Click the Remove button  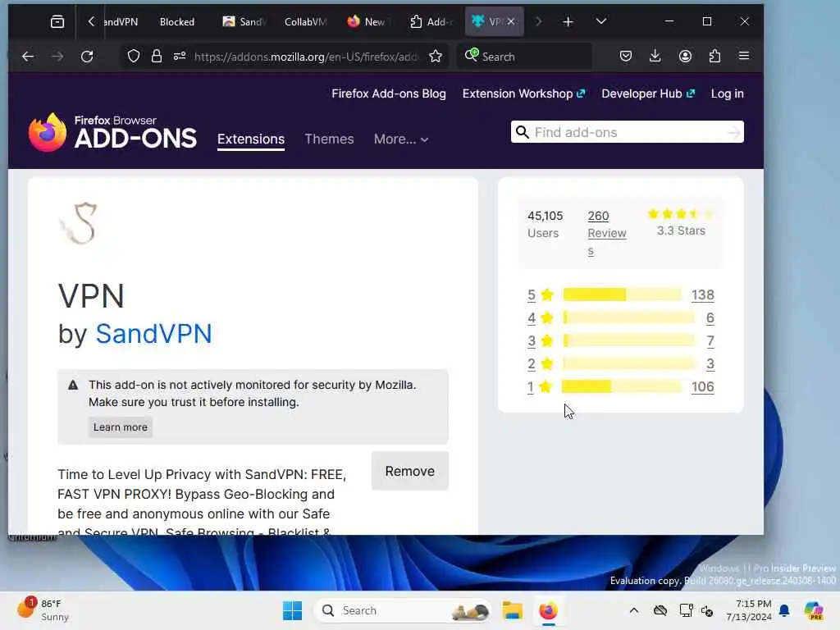point(410,471)
